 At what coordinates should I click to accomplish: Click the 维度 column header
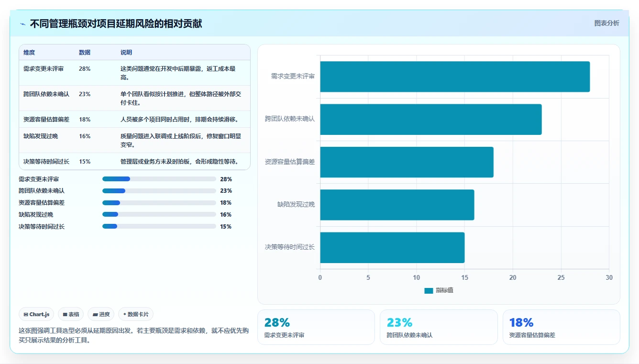pyautogui.click(x=29, y=53)
